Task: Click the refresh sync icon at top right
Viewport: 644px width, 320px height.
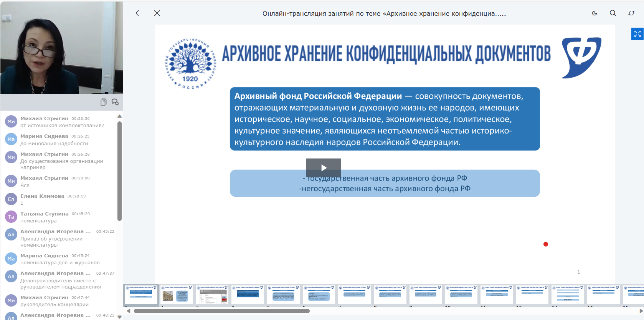Action: (x=631, y=13)
